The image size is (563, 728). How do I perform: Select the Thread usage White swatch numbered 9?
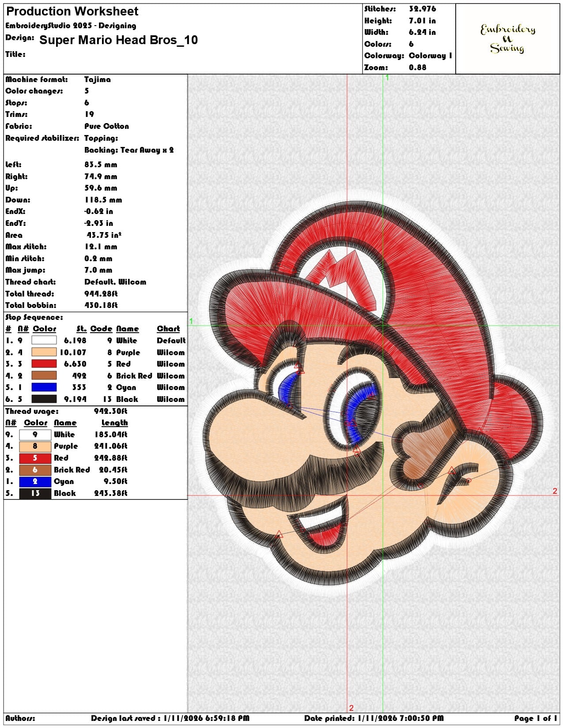coord(35,435)
